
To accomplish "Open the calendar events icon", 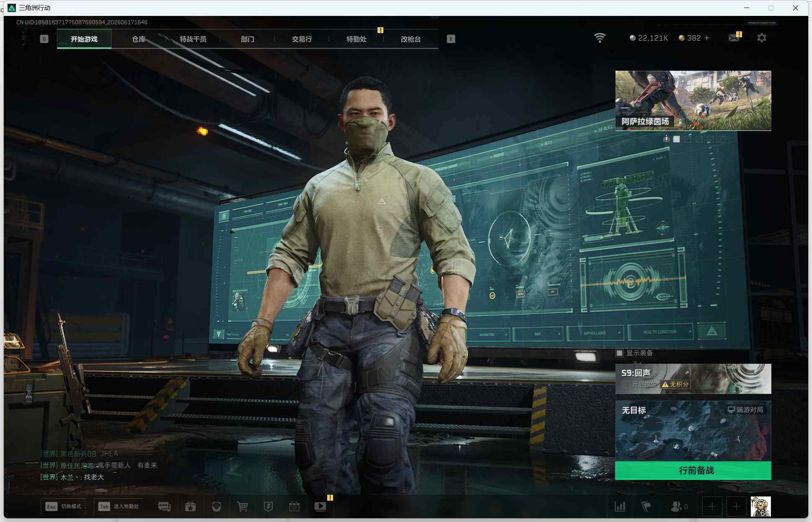I will pyautogui.click(x=294, y=507).
